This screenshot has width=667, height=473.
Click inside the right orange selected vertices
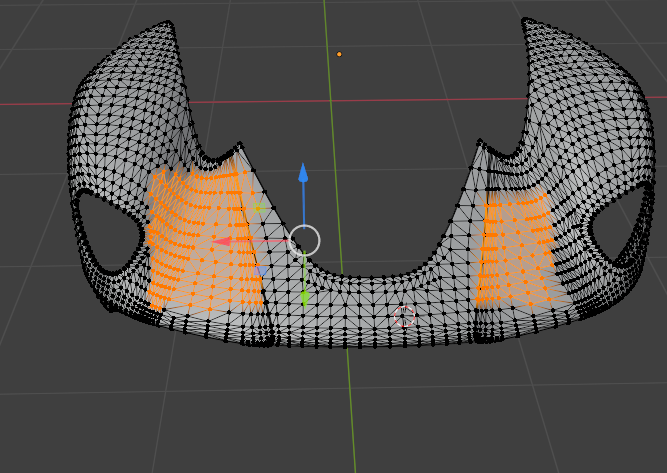(x=515, y=250)
